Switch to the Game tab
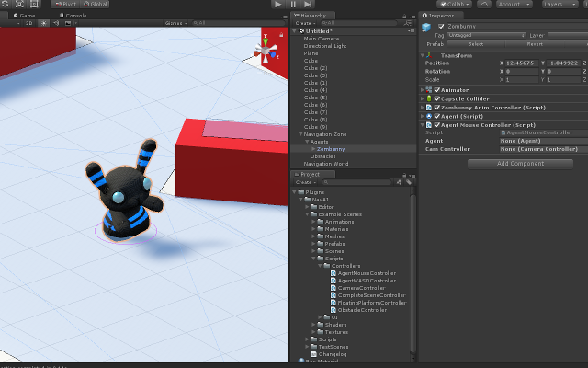This screenshot has height=368, width=588. coord(25,16)
